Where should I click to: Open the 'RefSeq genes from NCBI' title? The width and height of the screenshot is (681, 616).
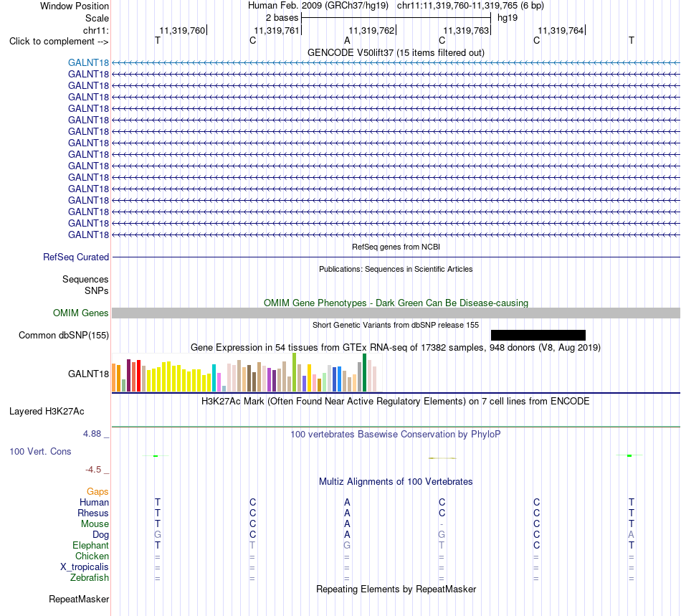396,247
